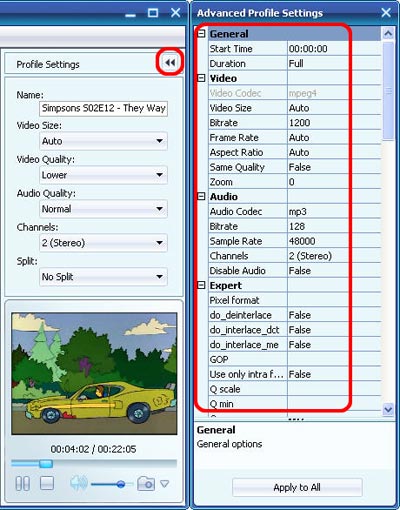This screenshot has width=400, height=510.
Task: Open the Video Quality dropdown showing Lower
Action: coord(103,175)
